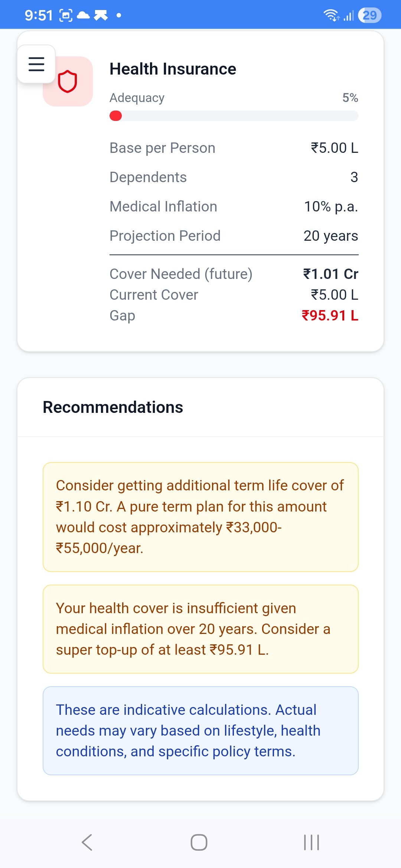Tap the indicative calculations disclaimer note
The height and width of the screenshot is (868, 401).
tap(200, 730)
